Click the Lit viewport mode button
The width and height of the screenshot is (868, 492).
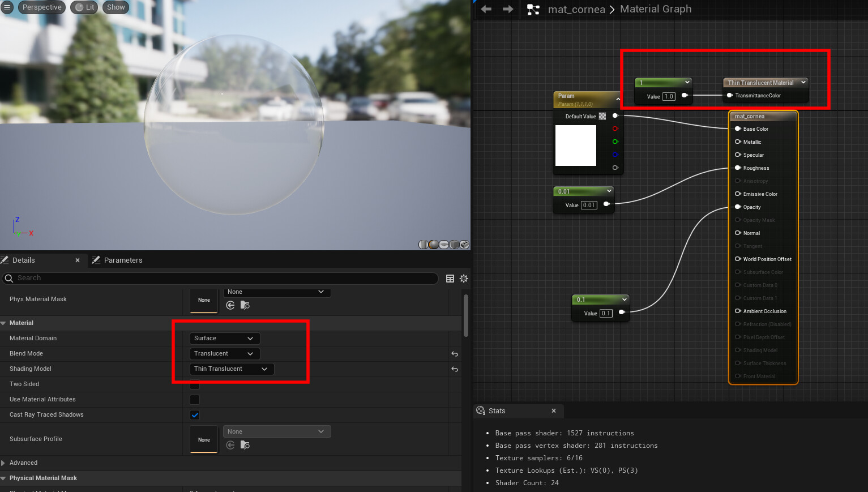click(84, 7)
